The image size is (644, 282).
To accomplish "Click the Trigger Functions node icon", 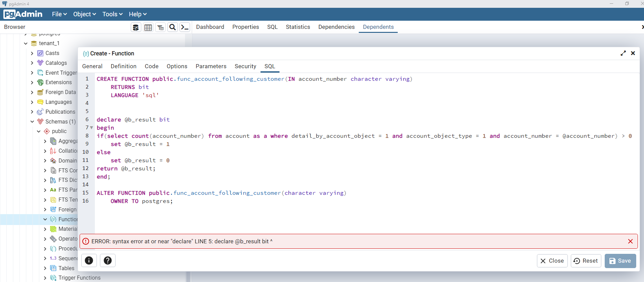I will [53, 278].
